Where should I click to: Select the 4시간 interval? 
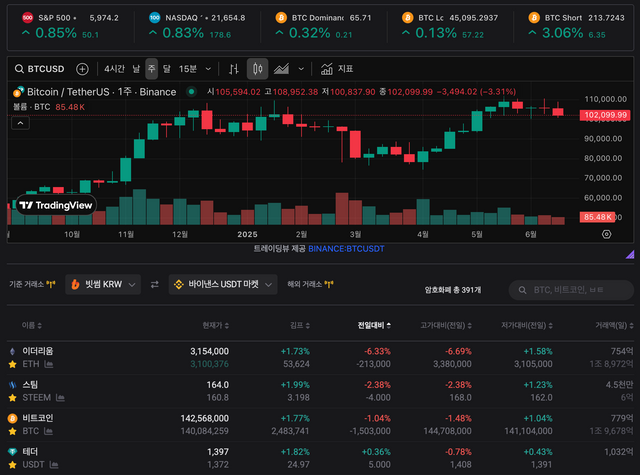pos(114,69)
